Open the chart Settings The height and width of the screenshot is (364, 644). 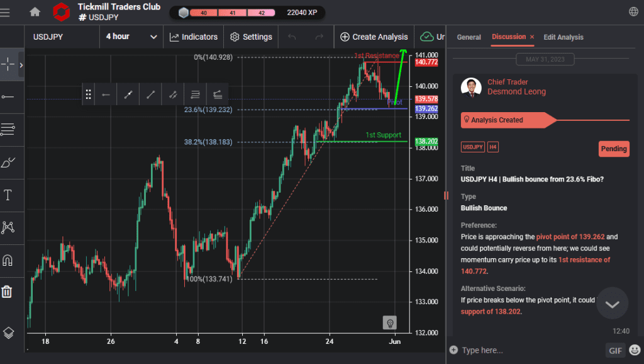click(x=250, y=37)
